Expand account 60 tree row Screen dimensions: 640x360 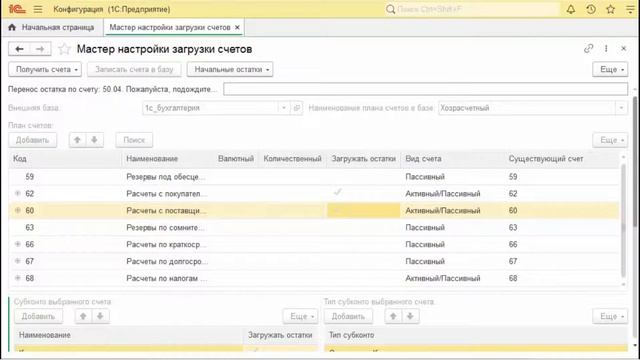[x=18, y=211]
